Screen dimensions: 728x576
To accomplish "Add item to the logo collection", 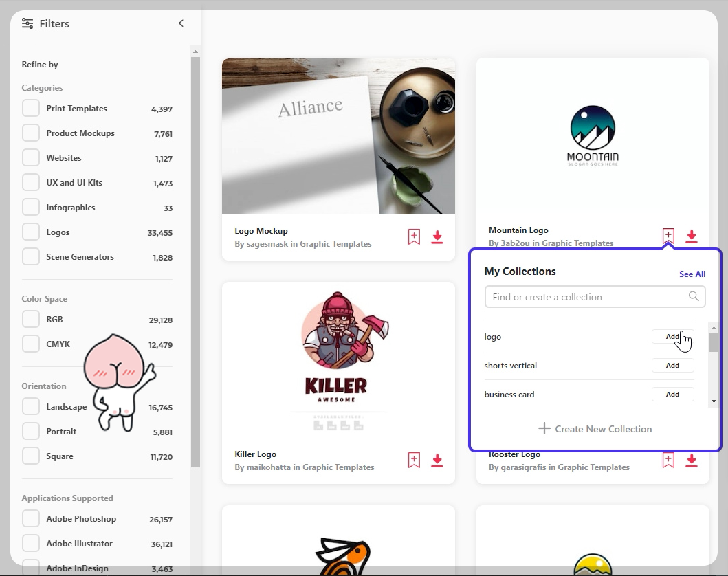I will click(x=672, y=337).
